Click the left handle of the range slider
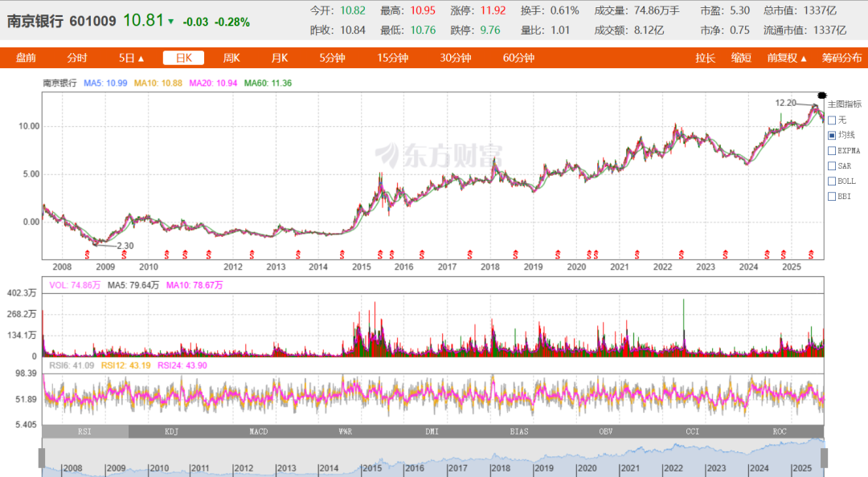868x477 pixels. [42, 459]
